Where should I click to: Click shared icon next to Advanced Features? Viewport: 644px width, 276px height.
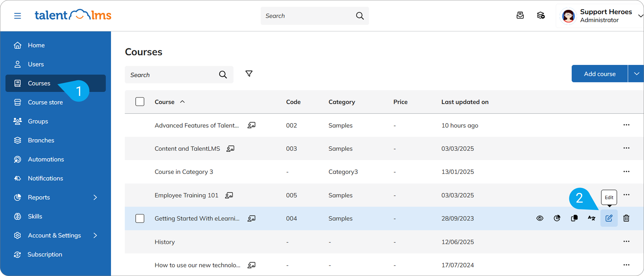251,125
